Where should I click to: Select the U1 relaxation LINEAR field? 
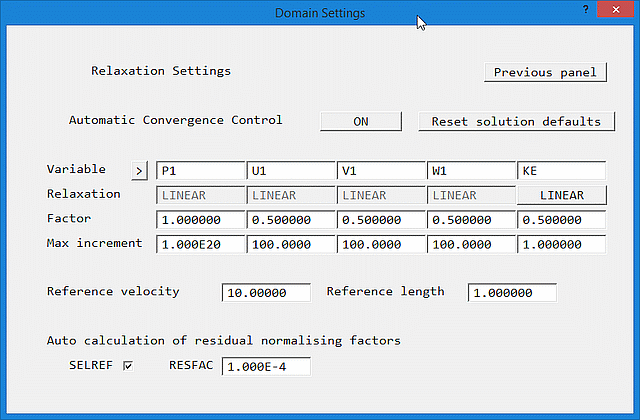point(290,195)
